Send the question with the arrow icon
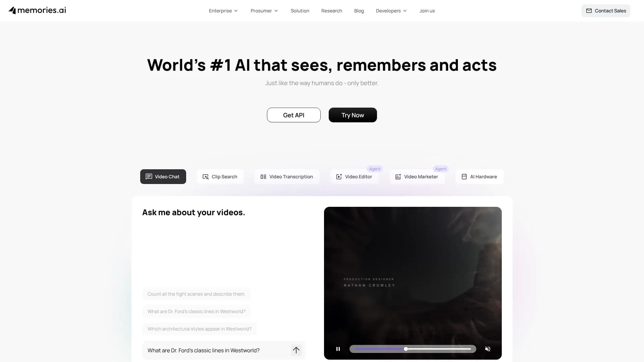This screenshot has width=644, height=362. [x=296, y=350]
